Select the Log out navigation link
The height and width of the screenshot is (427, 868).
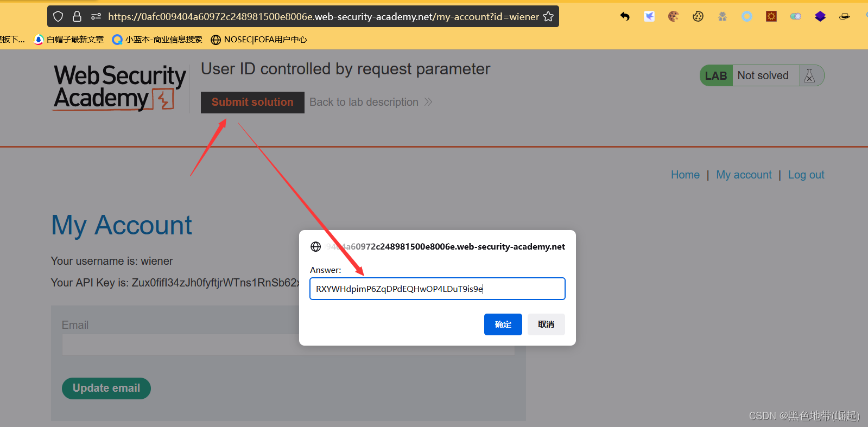point(806,175)
